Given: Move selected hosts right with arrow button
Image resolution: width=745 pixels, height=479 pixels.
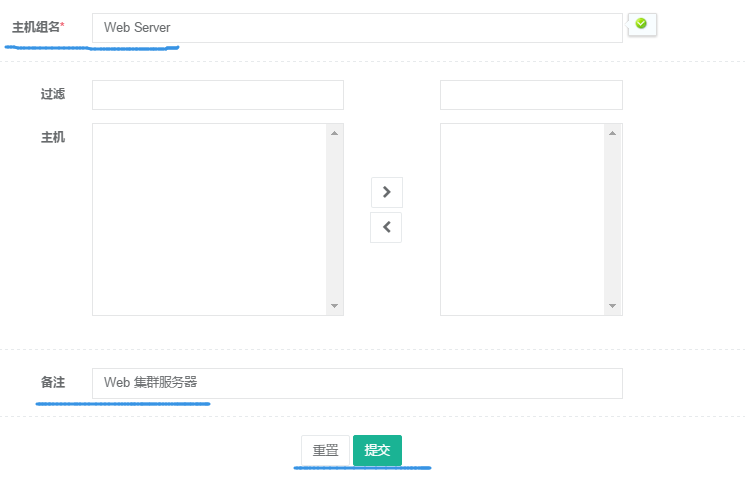Looking at the screenshot, I should 387,192.
